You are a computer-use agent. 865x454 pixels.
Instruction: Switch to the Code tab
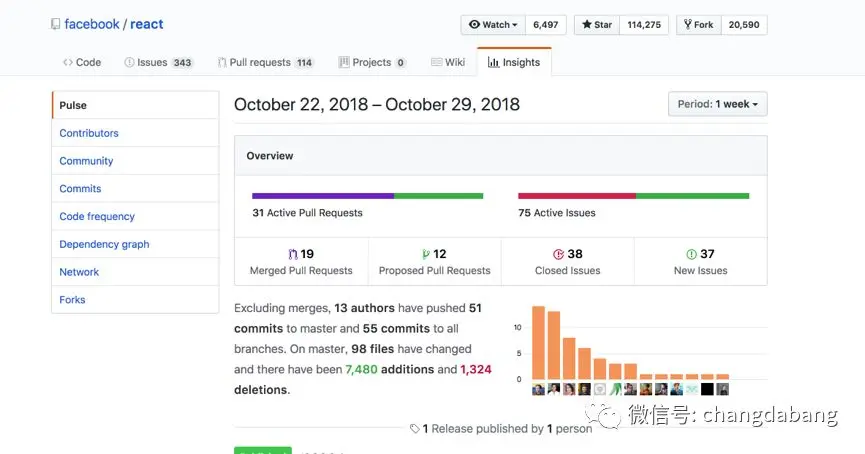(82, 62)
